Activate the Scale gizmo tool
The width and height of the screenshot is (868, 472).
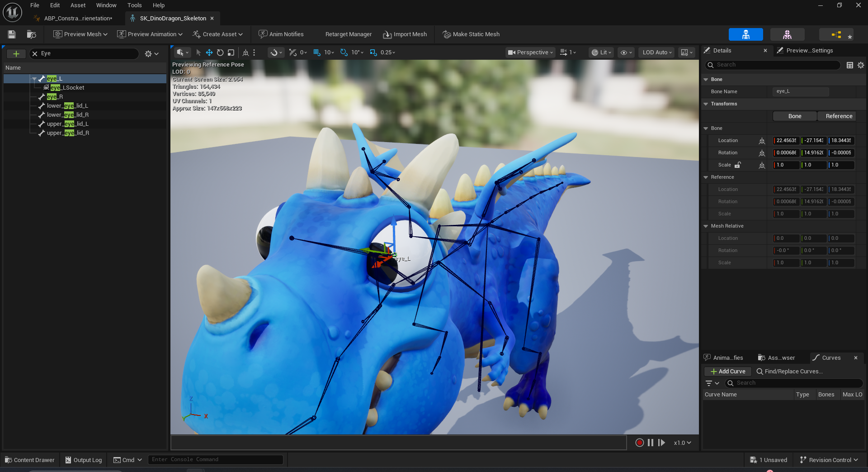click(231, 52)
